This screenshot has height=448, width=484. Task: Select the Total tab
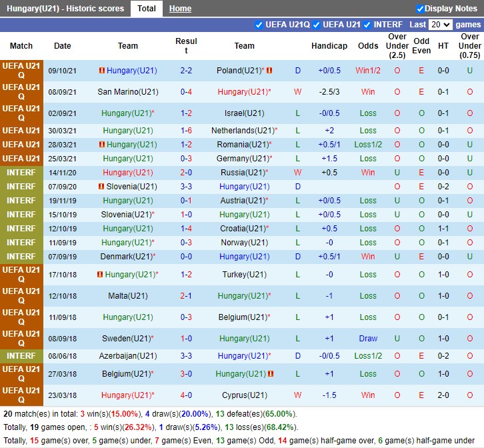[x=147, y=9]
